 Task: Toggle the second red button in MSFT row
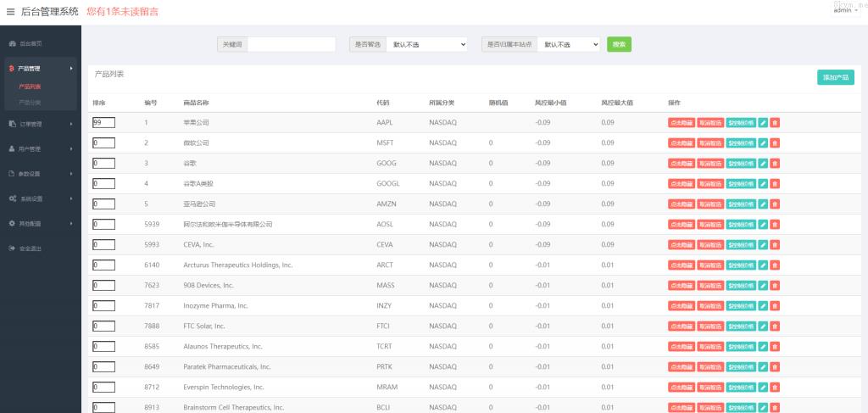pyautogui.click(x=710, y=143)
